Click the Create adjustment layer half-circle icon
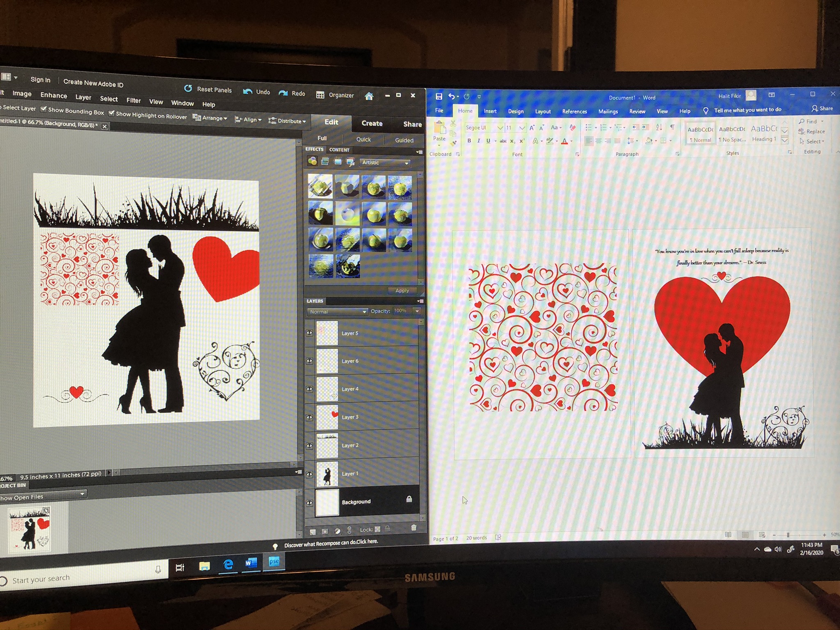Screen dimensions: 840x630 (337, 531)
